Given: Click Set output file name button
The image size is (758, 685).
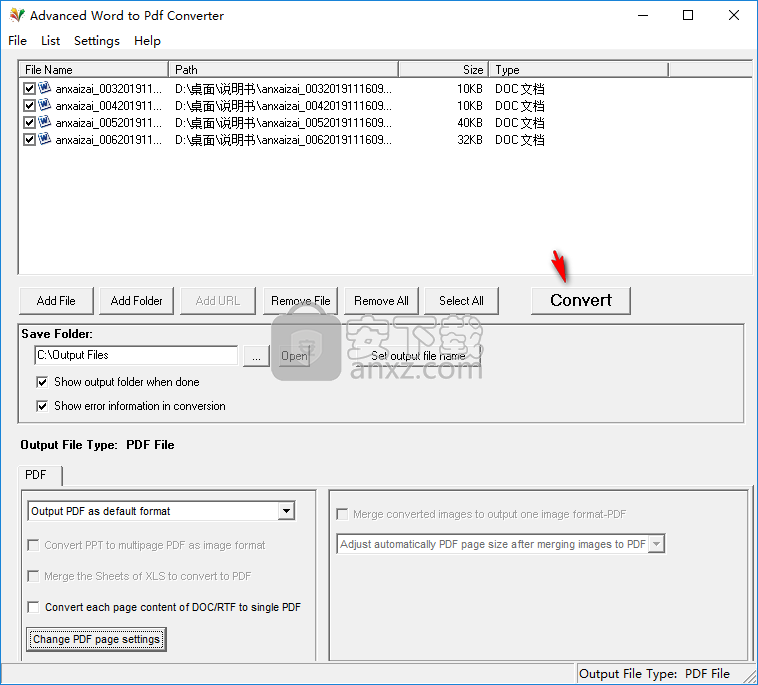Looking at the screenshot, I should (418, 356).
